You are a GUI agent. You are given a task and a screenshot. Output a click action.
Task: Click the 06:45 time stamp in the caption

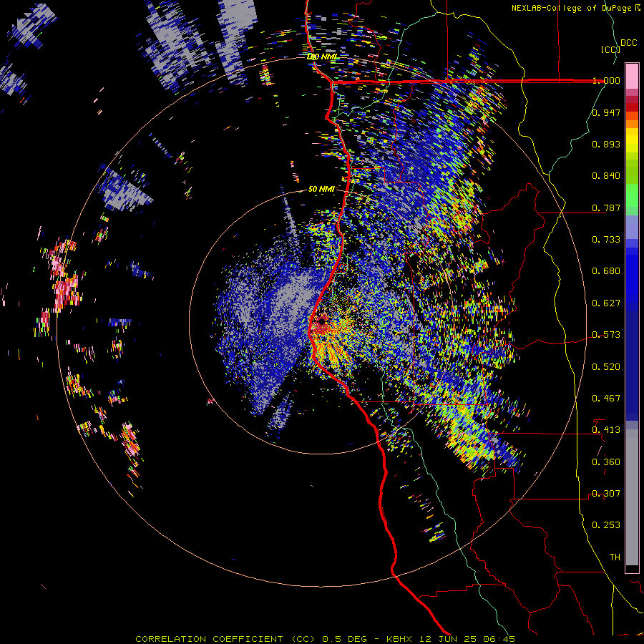[x=499, y=639]
